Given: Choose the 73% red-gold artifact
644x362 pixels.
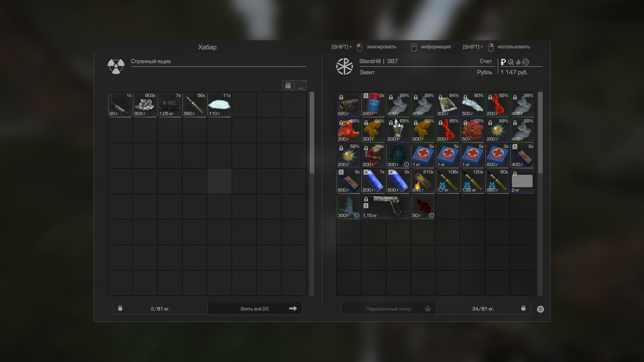Looking at the screenshot, I should (373, 156).
